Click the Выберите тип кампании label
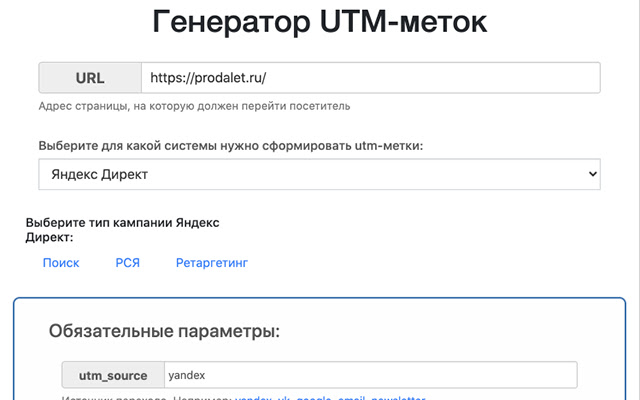 (x=122, y=230)
